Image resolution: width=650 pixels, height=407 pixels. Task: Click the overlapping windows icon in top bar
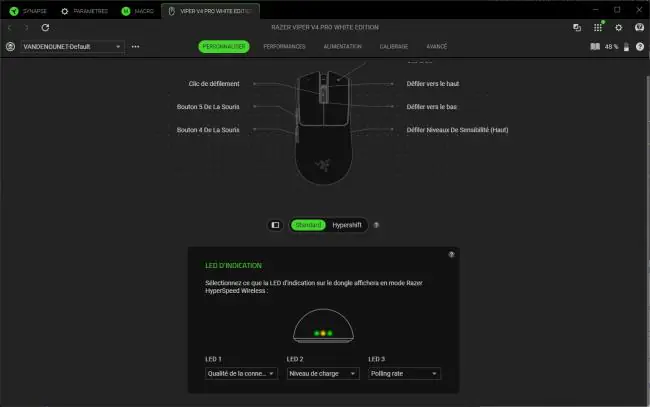(577, 27)
